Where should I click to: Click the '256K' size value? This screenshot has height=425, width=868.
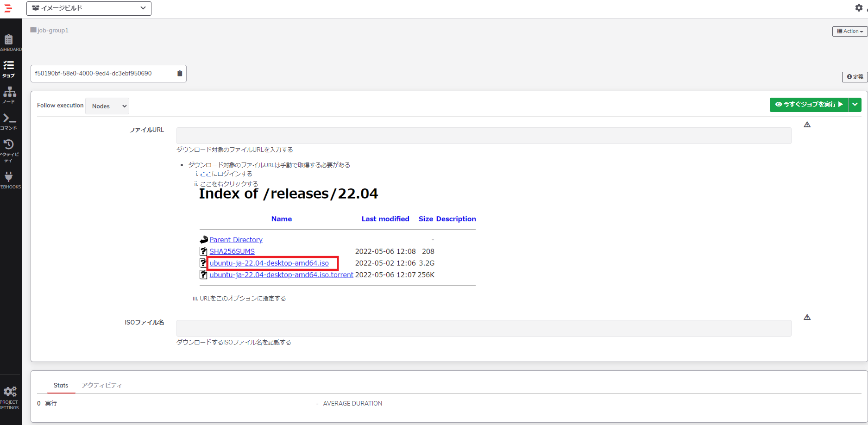point(426,275)
